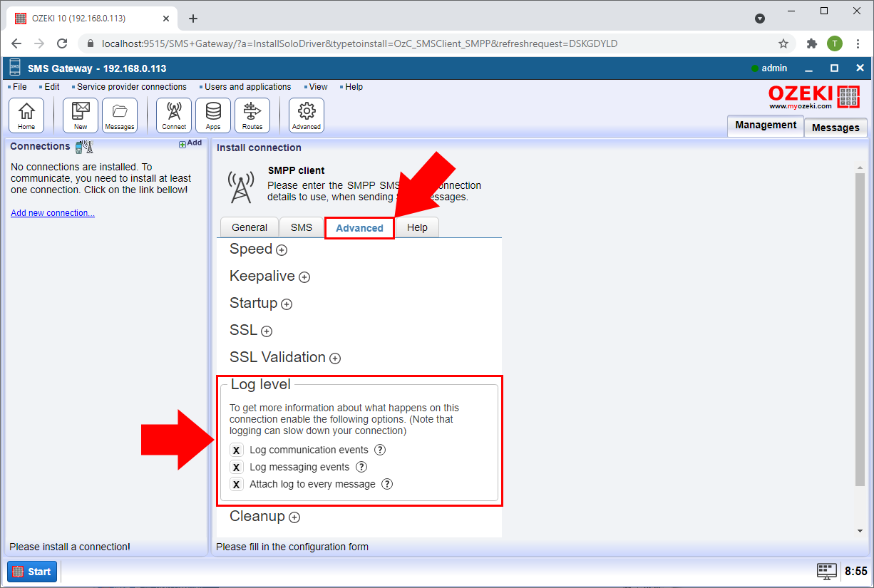This screenshot has height=588, width=874.
Task: Toggle the Log communication events checkbox
Action: [x=237, y=450]
